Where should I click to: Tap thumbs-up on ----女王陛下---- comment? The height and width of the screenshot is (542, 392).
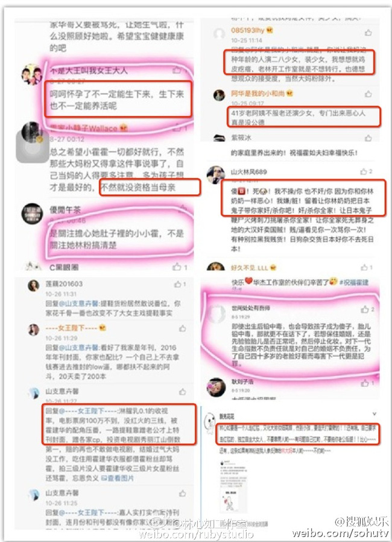182,328
